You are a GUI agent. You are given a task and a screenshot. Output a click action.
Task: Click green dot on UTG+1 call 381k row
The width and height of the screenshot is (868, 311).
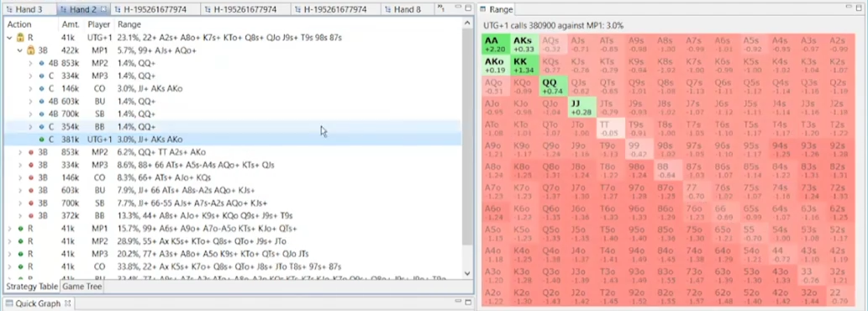coord(41,140)
